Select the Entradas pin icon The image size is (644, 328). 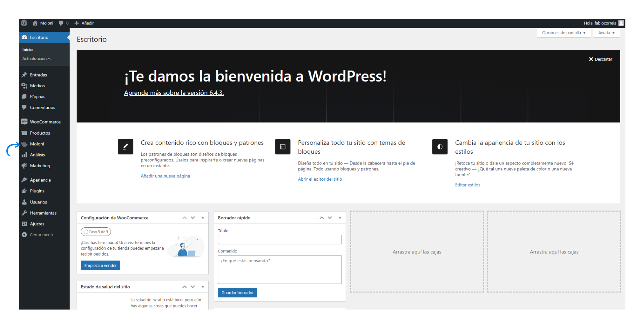pyautogui.click(x=24, y=75)
